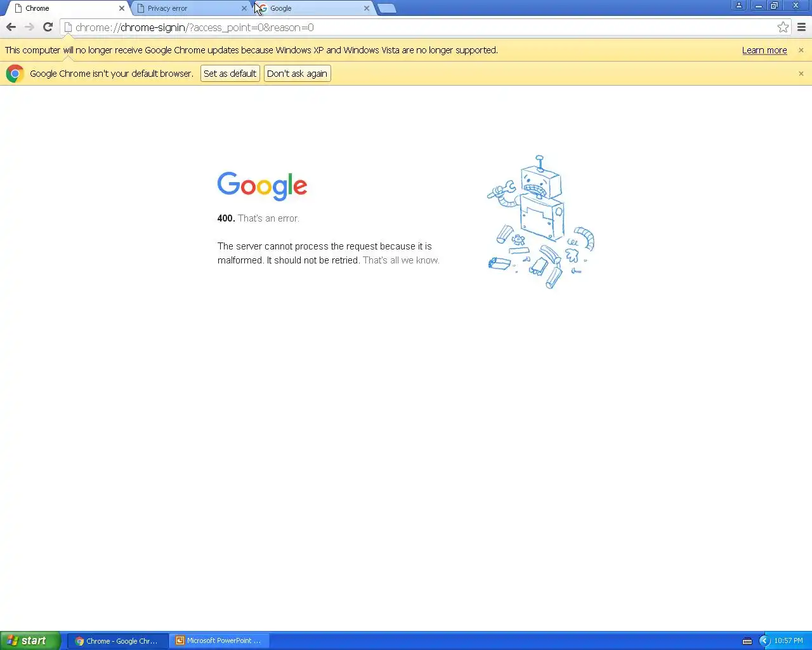Reload the page with refresh icon

48,27
